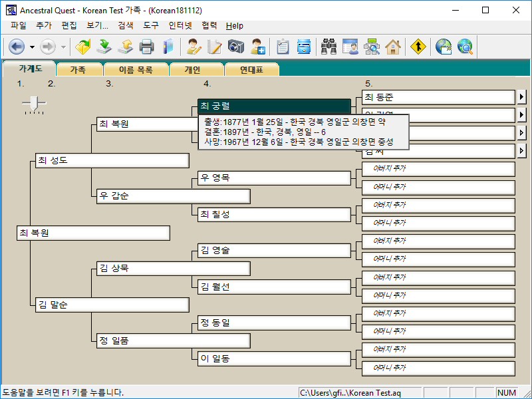This screenshot has width=532, height=399.
Task: Expand the arrow on the fourth generation-5 row
Action: click(x=522, y=152)
